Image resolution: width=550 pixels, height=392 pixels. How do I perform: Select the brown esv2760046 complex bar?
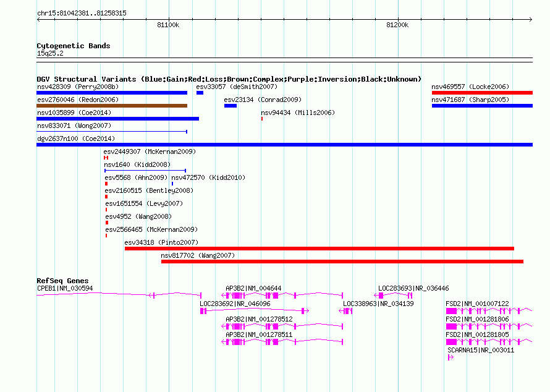[112, 106]
